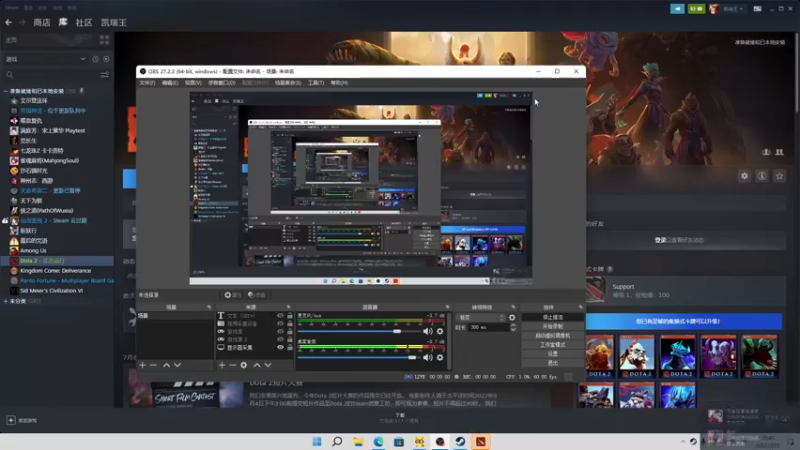Click the recent activity clock filter in Steam sidebar
Viewport: 800px width, 450px height.
[x=95, y=59]
